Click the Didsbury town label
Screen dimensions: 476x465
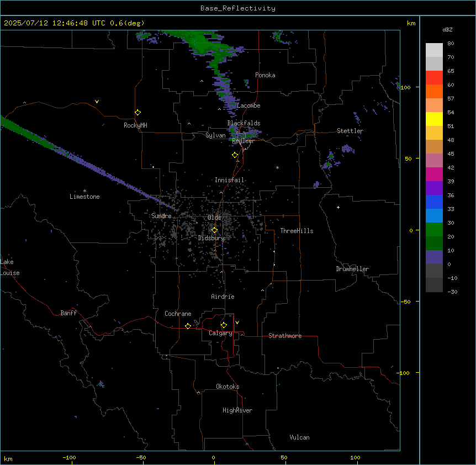[211, 238]
